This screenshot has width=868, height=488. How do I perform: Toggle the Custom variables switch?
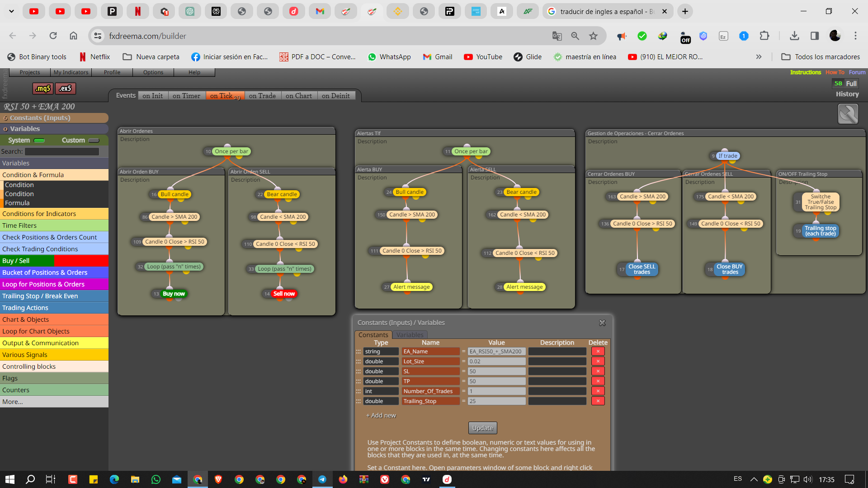coord(94,141)
